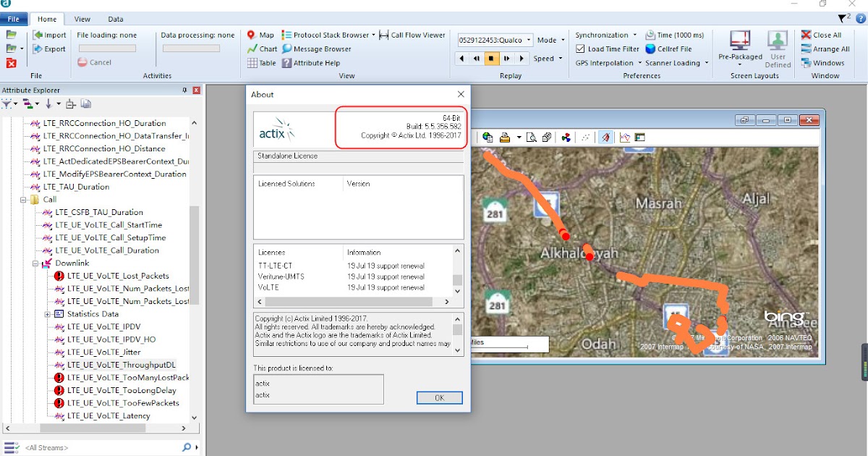
Task: Click Close All windows
Action: point(821,35)
